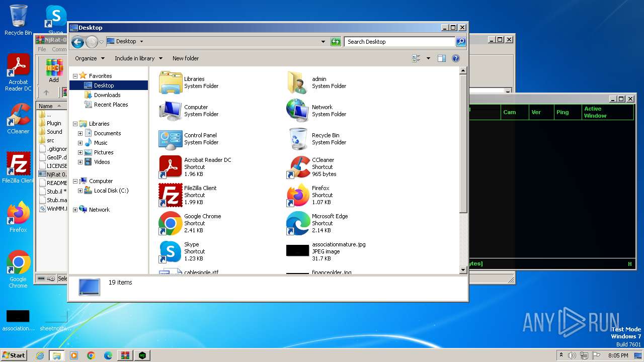Click the New folder button
The height and width of the screenshot is (362, 644).
point(186,58)
